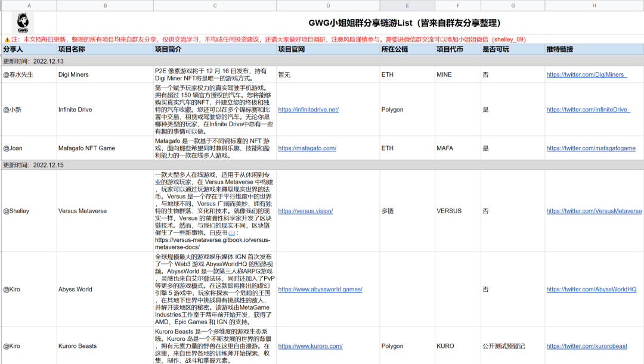This screenshot has width=644, height=364.
Task: Click the '所在公链' header cell
Action: tap(407, 49)
